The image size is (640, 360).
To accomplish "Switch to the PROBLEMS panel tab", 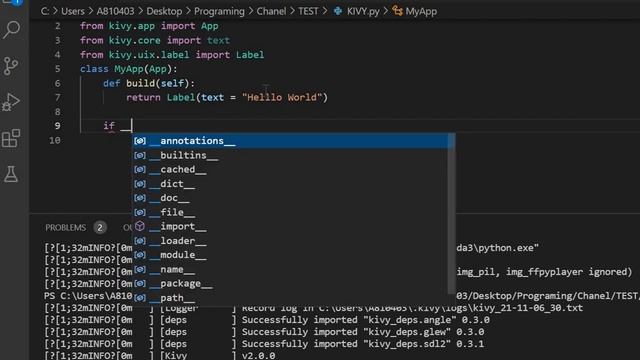I will coord(66,227).
